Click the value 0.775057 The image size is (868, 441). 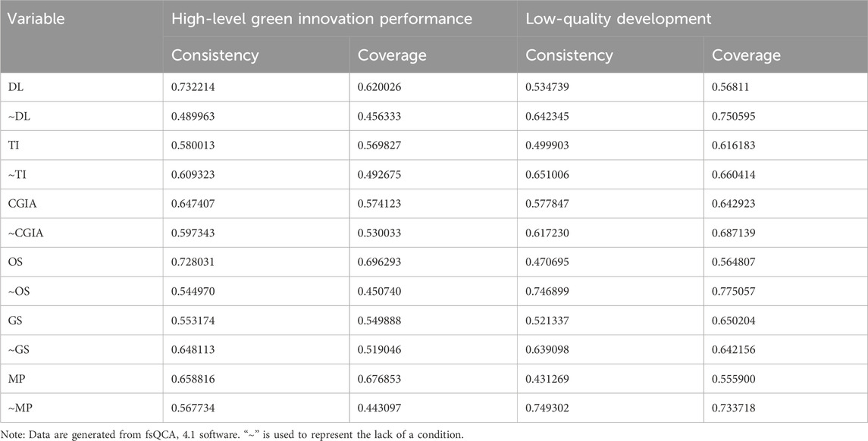pos(734,291)
